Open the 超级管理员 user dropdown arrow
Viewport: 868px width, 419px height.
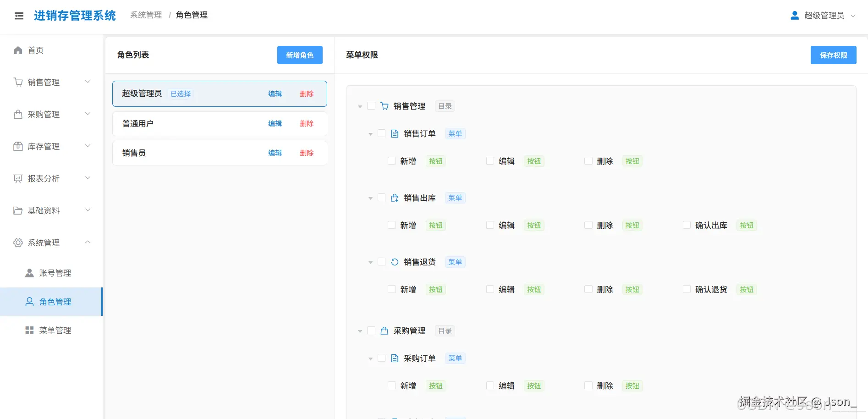coord(853,16)
